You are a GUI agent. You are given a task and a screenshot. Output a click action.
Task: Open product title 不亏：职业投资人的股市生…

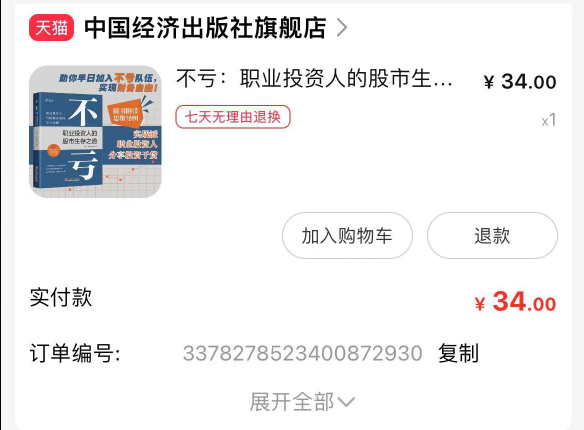pyautogui.click(x=315, y=79)
